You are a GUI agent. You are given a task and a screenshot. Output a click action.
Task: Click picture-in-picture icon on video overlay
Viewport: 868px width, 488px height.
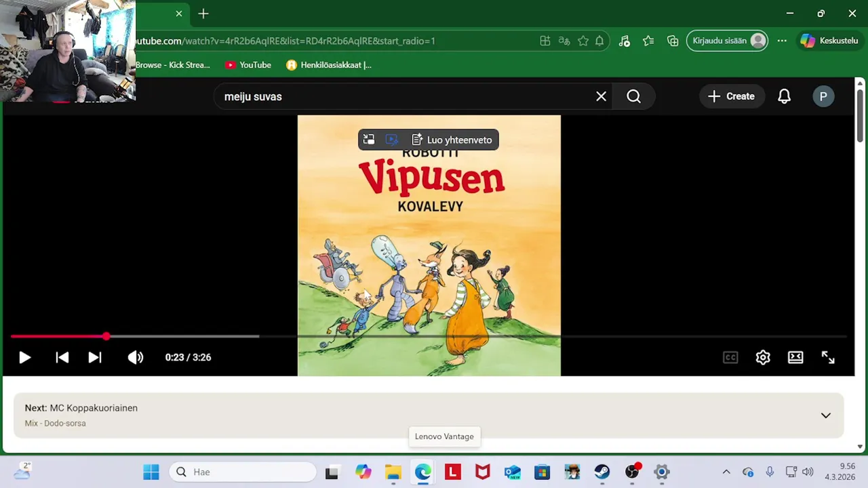[368, 140]
